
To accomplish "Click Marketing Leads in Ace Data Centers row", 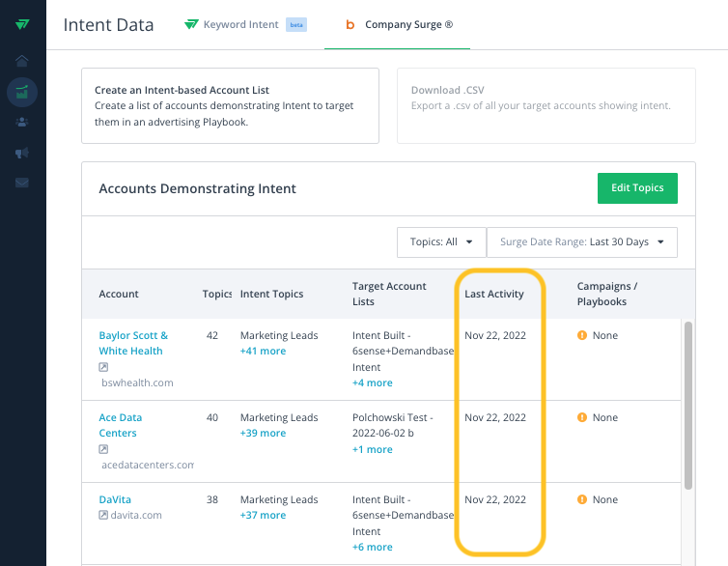I will click(x=279, y=418).
